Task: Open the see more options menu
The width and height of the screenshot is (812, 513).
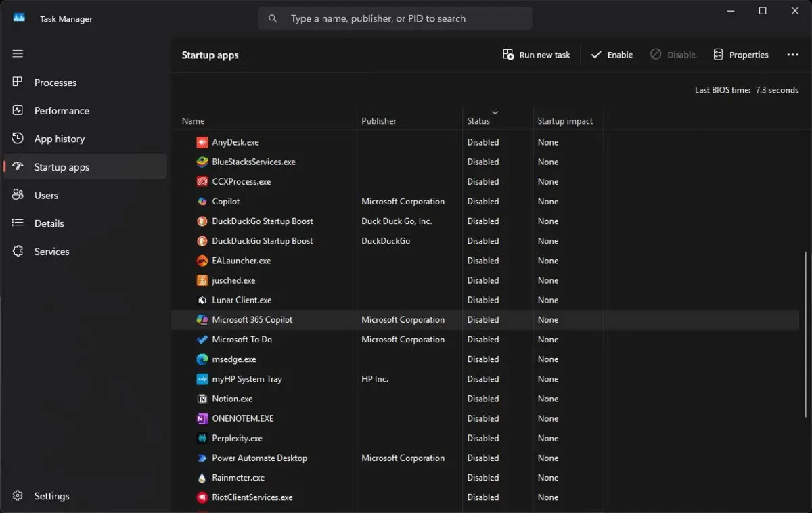Action: coord(792,55)
